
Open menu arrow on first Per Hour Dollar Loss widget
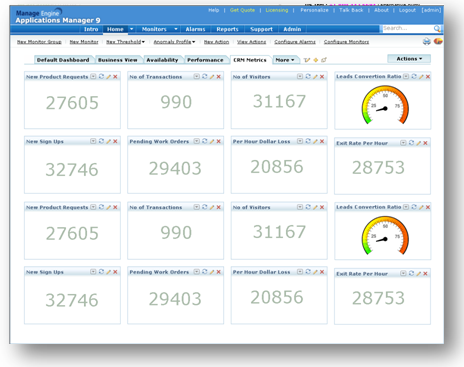[300, 141]
